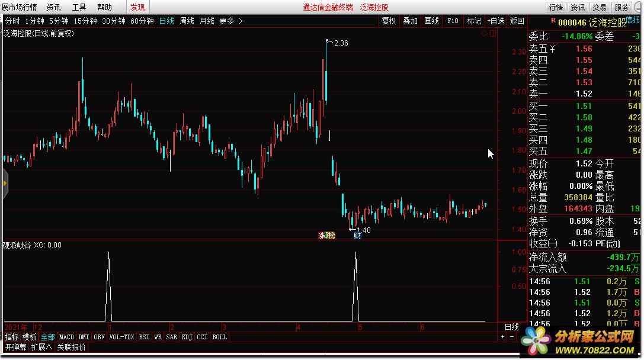
Task: Select the VOL-TDX indicator
Action: click(121, 337)
